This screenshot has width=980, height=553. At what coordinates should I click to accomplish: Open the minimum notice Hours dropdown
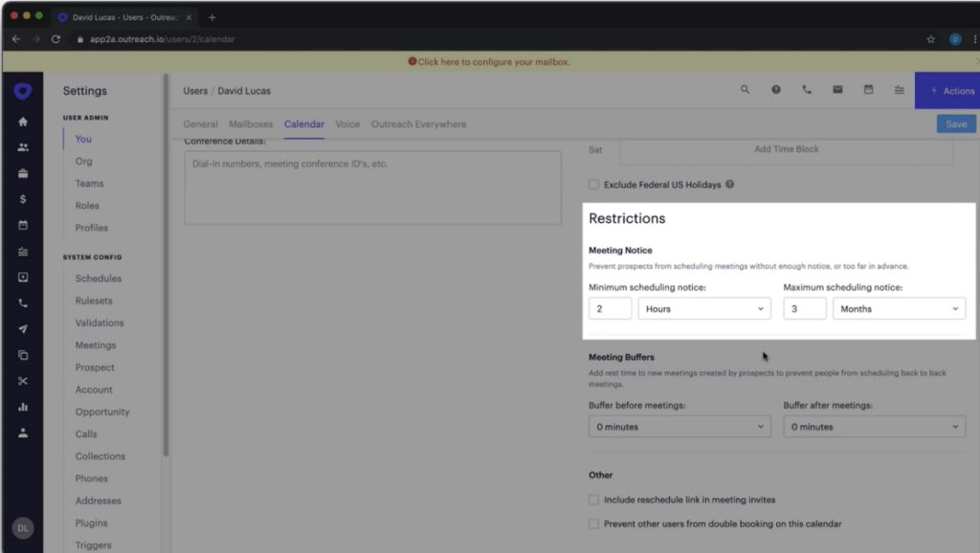704,309
